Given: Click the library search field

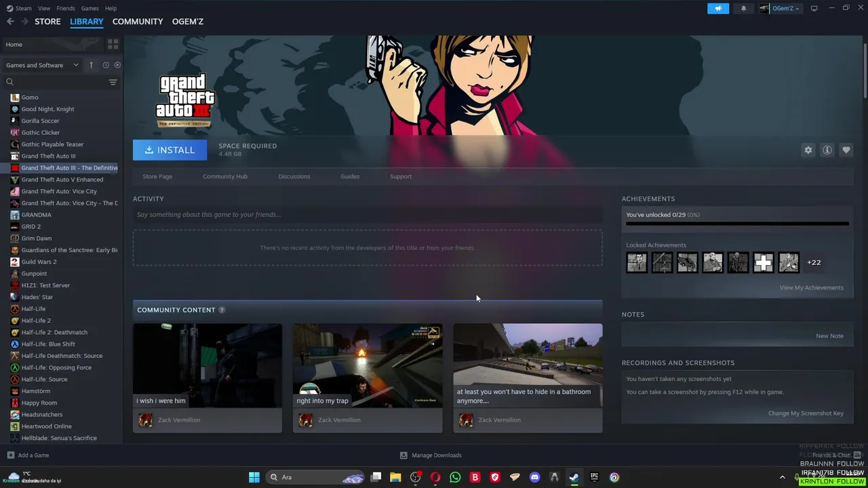Looking at the screenshot, I should tap(54, 82).
